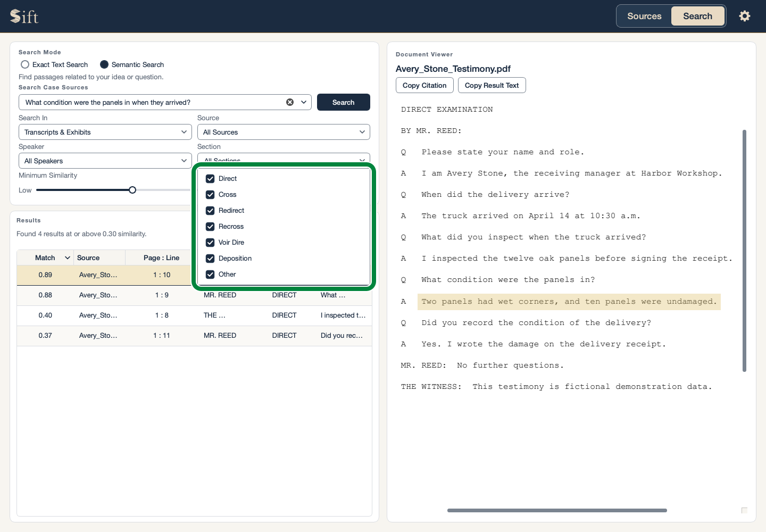Expand the All Sources dropdown
The height and width of the screenshot is (532, 766).
(x=284, y=132)
